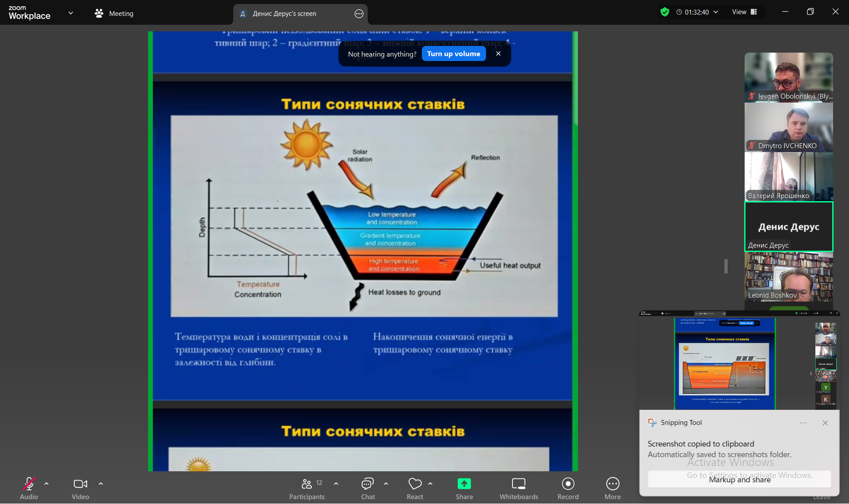Click the Snipping Tool app icon
This screenshot has width=849, height=504.
[652, 423]
